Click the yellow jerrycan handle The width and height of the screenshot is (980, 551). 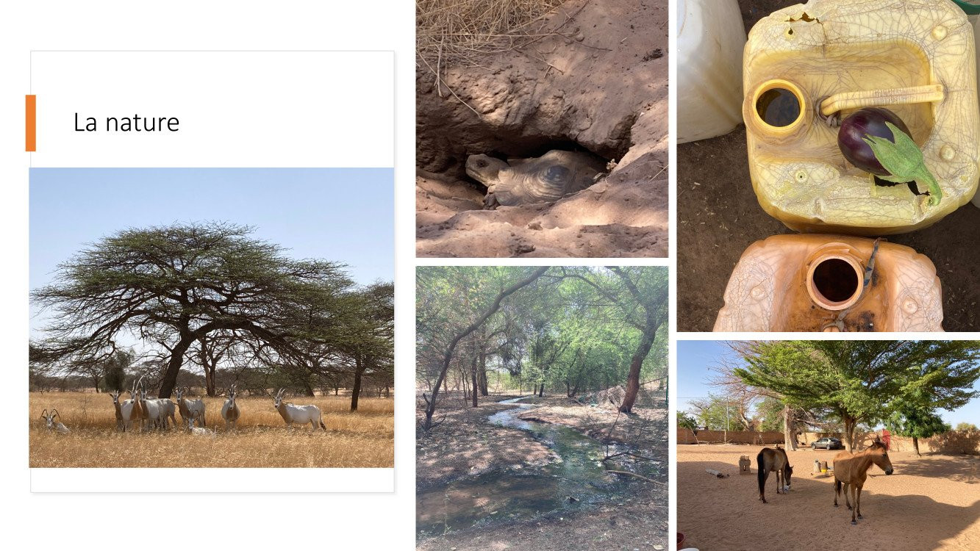[881, 99]
